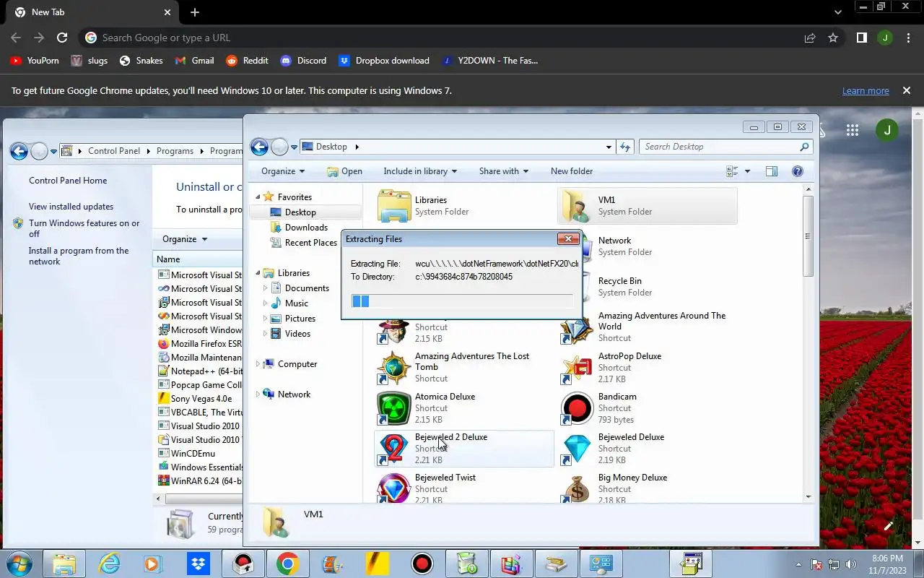This screenshot has height=578, width=924.
Task: Select the Recycle Bin item
Action: point(648,287)
